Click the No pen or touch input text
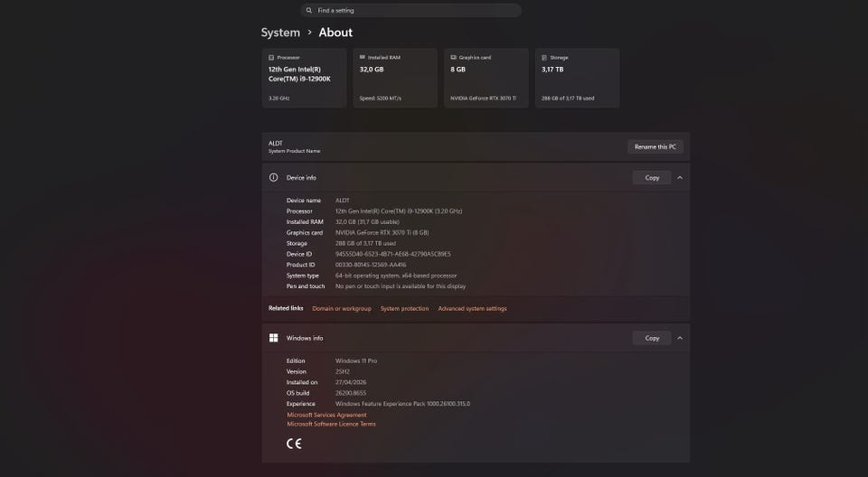 [401, 286]
